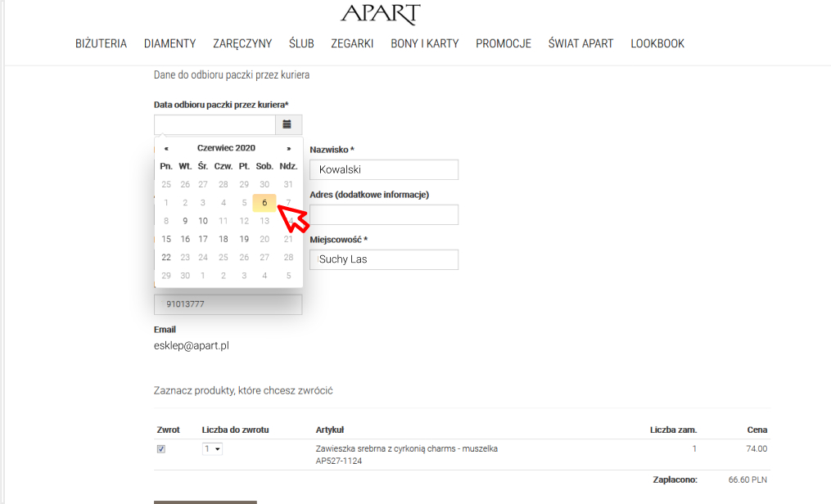
Task: Pick June 15 in the calendar
Action: pyautogui.click(x=166, y=239)
